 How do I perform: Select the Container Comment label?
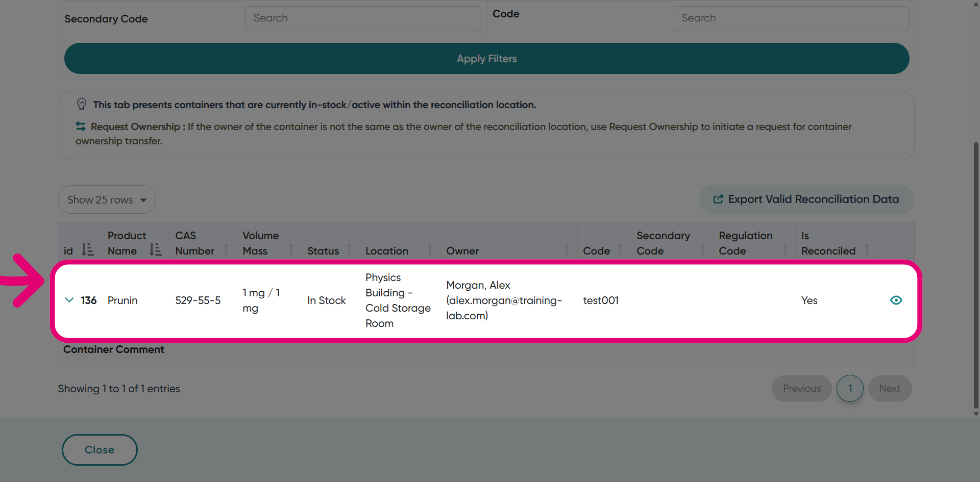(114, 349)
